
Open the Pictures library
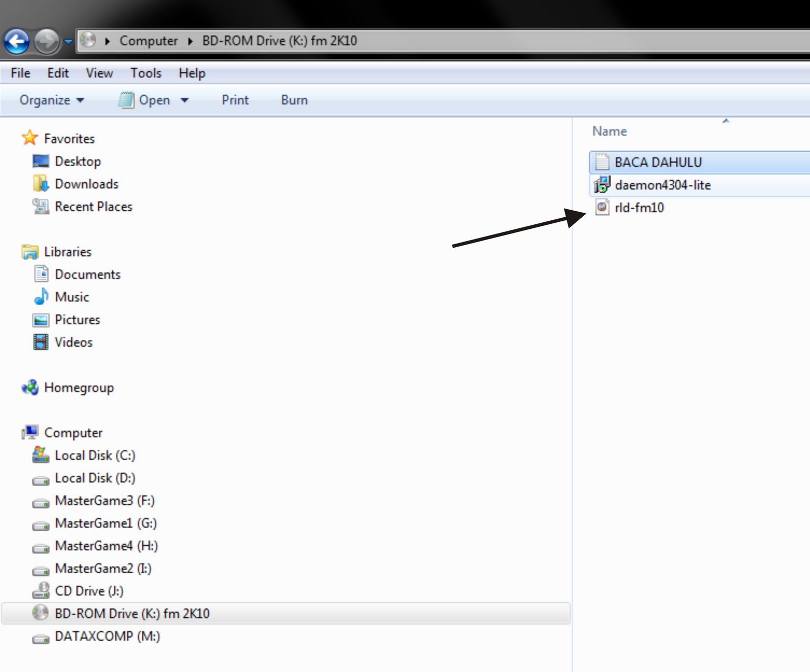tap(77, 320)
